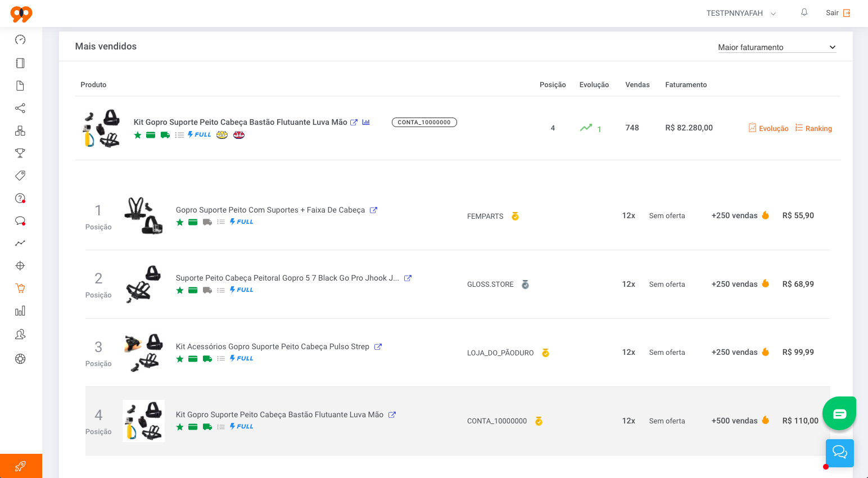This screenshot has height=478, width=868.
Task: Click seller name GLOSS.STORE
Action: (490, 285)
